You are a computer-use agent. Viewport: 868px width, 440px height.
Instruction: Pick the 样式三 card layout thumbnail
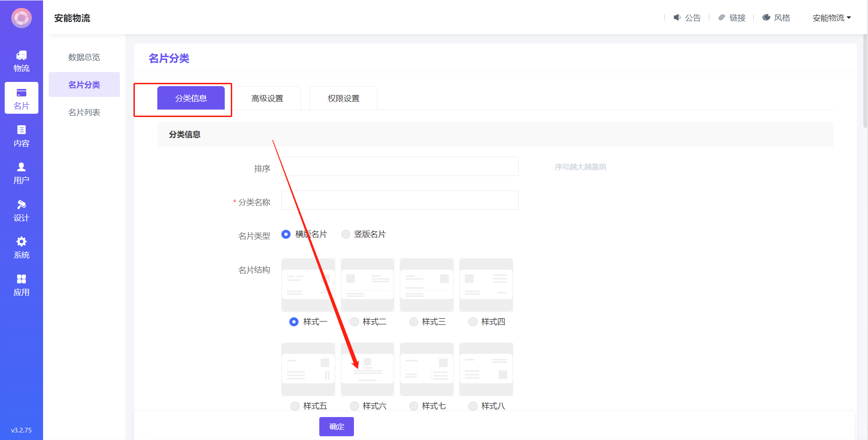pos(427,285)
